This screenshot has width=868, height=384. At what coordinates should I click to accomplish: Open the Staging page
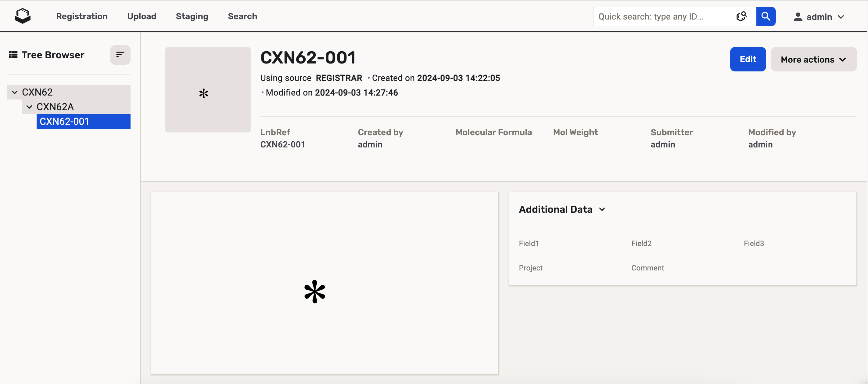coord(192,16)
